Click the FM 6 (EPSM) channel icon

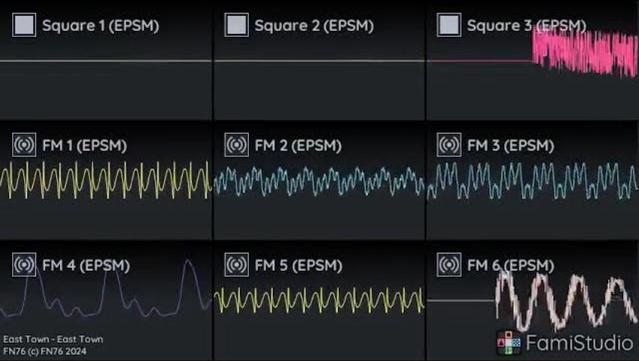pyautogui.click(x=449, y=265)
